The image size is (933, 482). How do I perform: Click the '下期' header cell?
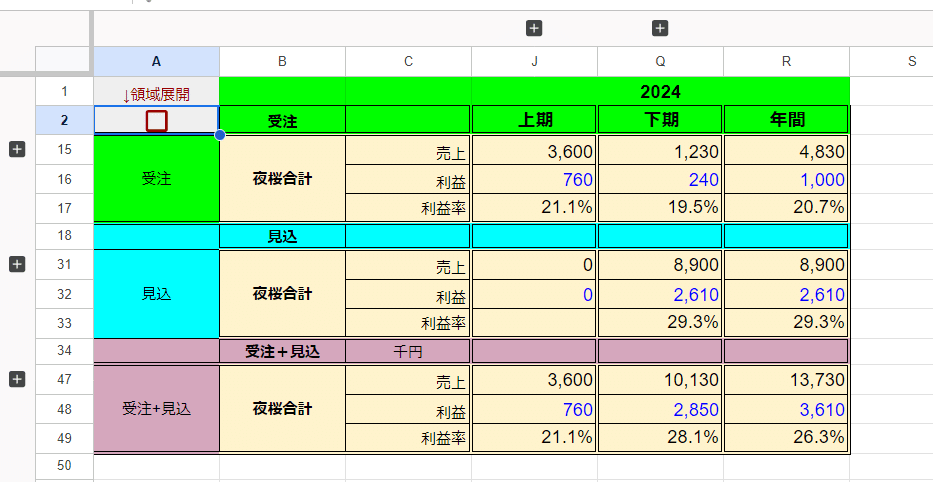(x=660, y=120)
